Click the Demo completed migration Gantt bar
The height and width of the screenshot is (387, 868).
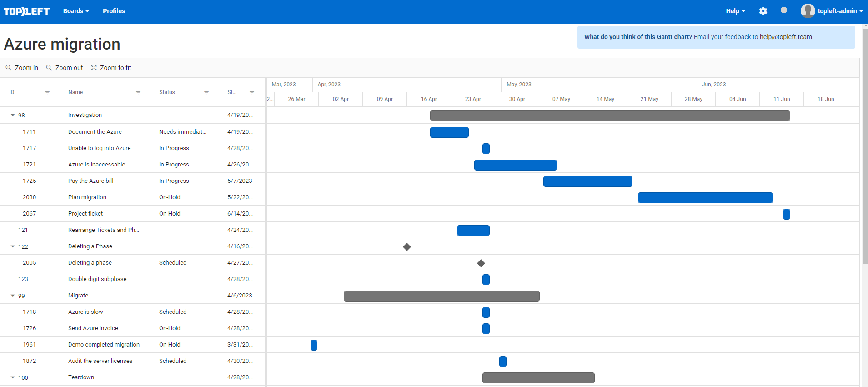[x=314, y=345]
